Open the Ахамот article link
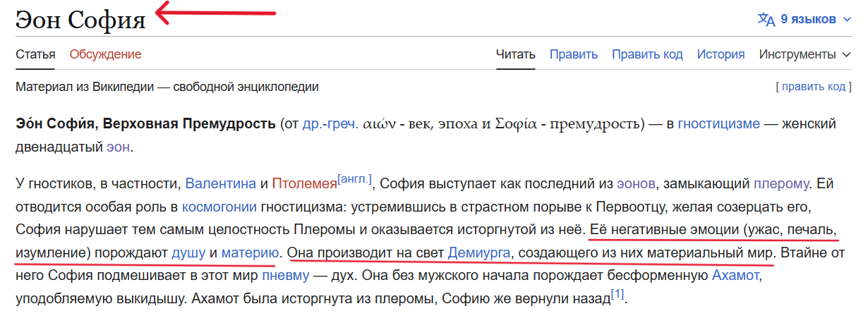This screenshot has width=868, height=335. pyautogui.click(x=737, y=275)
